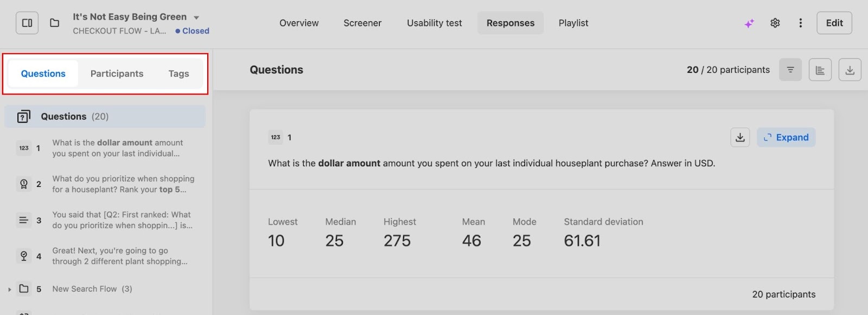Select the Questions (20) group header

pyautogui.click(x=105, y=116)
